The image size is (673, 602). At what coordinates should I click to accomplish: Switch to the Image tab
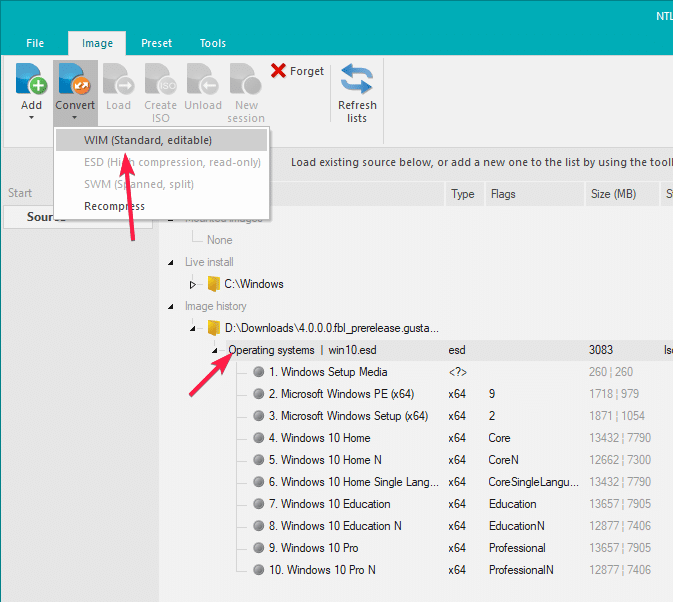pos(97,43)
